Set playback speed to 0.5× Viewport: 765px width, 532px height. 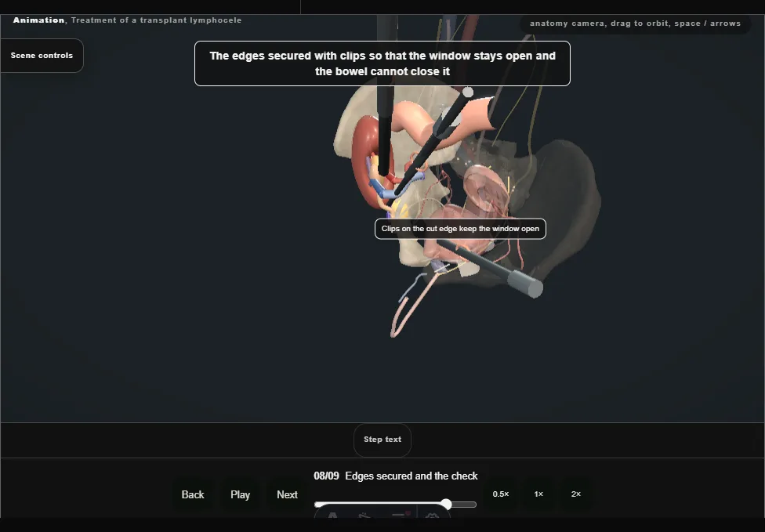[x=501, y=494]
